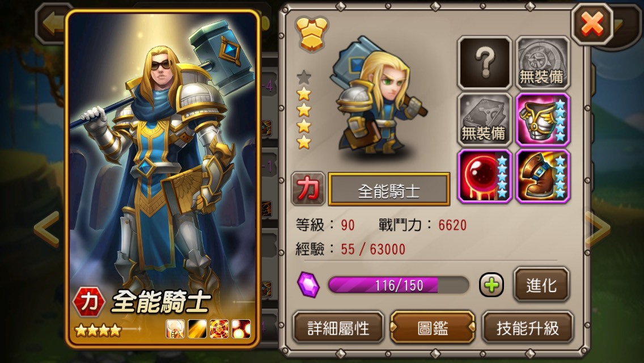Go to next hero with right chevron
Image resolution: width=644 pixels, height=363 pixels.
click(x=598, y=229)
